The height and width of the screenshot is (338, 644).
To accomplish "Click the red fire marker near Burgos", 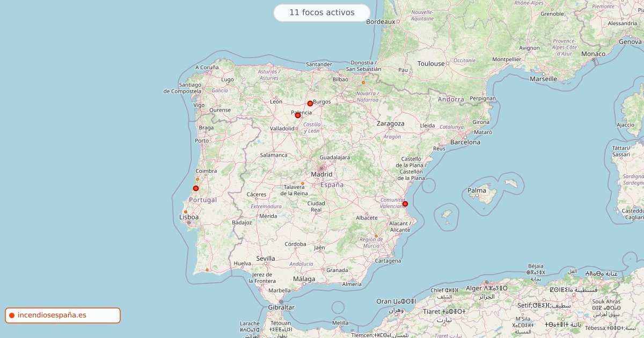I will [310, 104].
